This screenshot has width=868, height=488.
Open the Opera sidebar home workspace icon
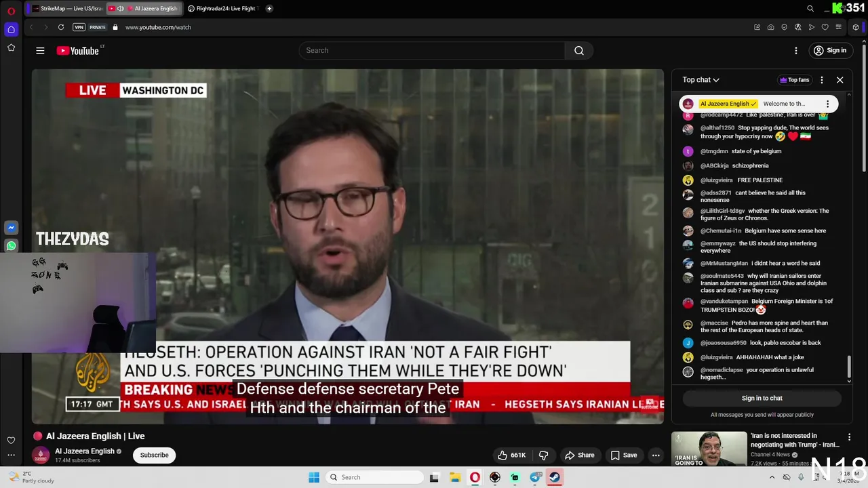(x=11, y=29)
